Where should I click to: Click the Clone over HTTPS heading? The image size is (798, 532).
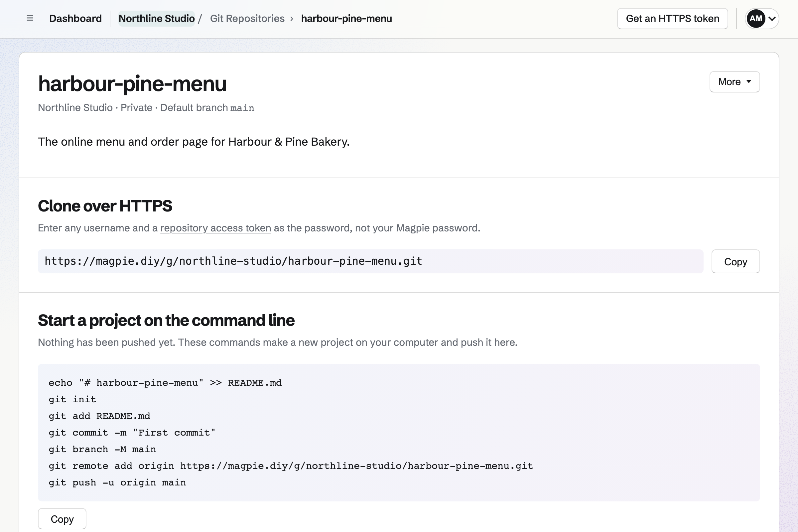point(105,206)
